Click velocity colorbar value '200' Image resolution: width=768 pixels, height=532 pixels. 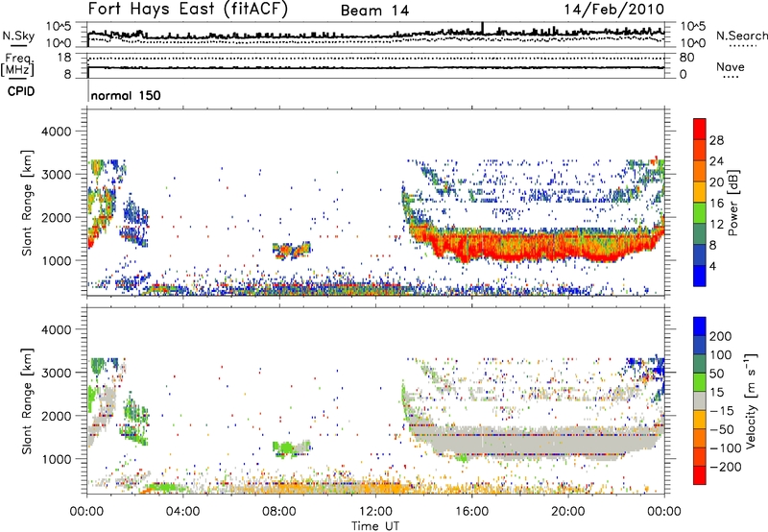(x=721, y=336)
